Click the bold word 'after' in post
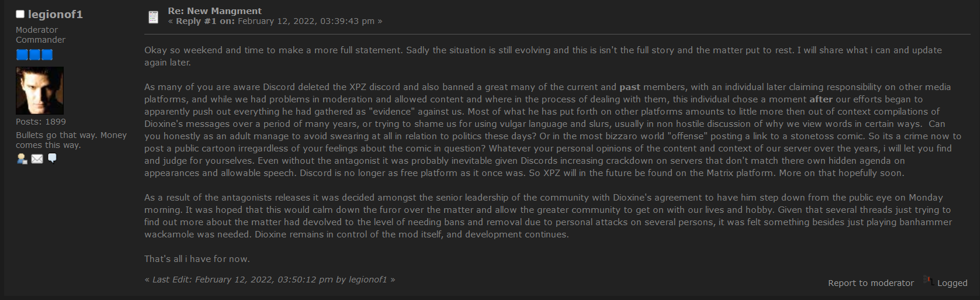Image resolution: width=980 pixels, height=300 pixels. pos(821,99)
